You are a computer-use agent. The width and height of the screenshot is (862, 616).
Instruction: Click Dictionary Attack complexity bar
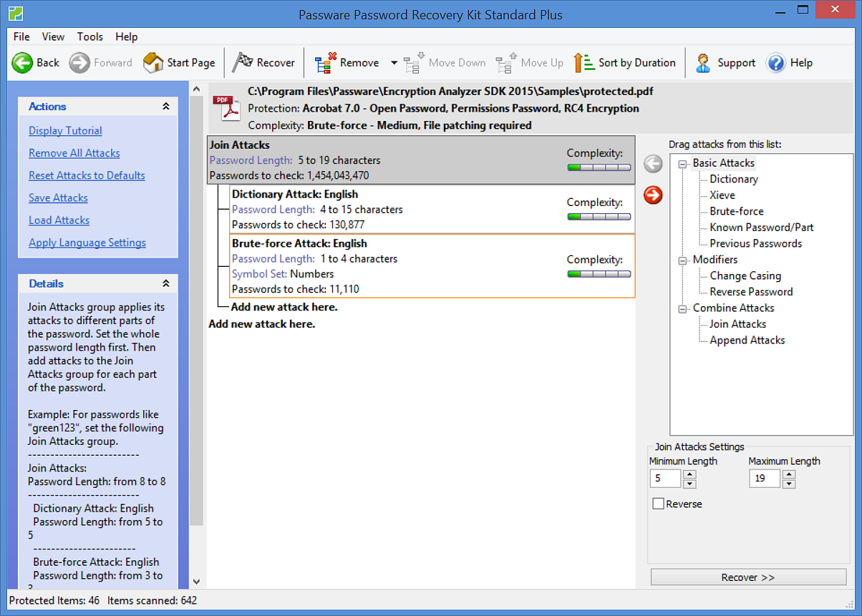[599, 217]
